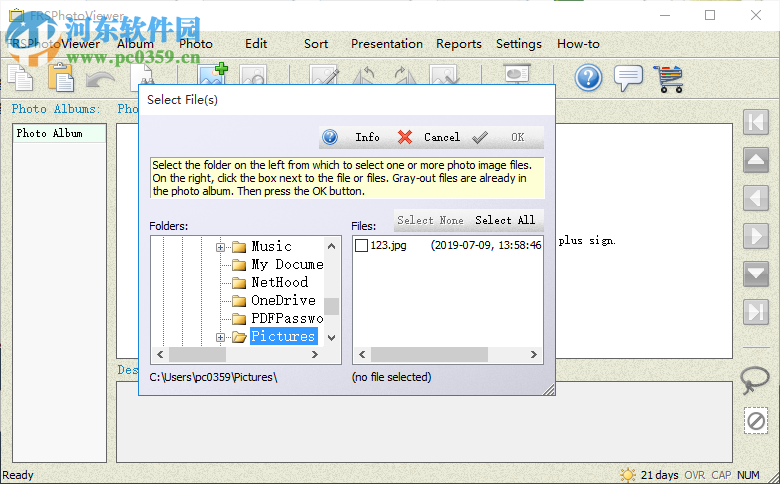
Task: Click the photo with checkmark toolbar icon
Action: click(x=444, y=75)
